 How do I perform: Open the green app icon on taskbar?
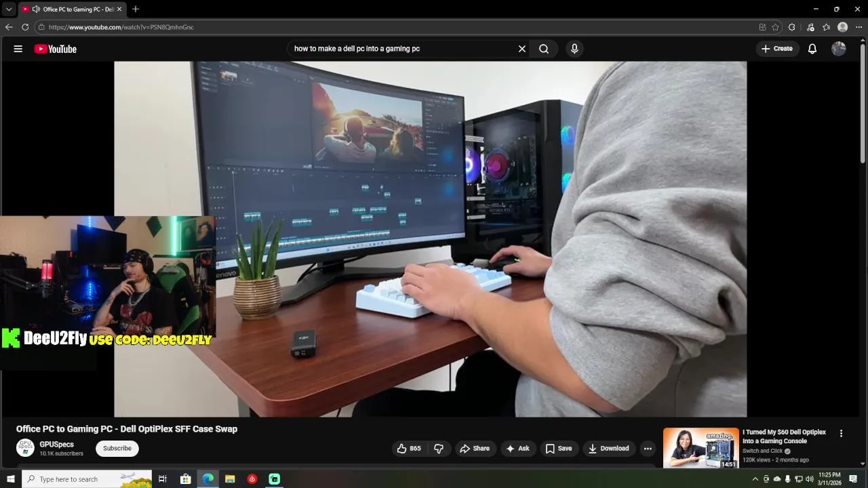pyautogui.click(x=275, y=479)
